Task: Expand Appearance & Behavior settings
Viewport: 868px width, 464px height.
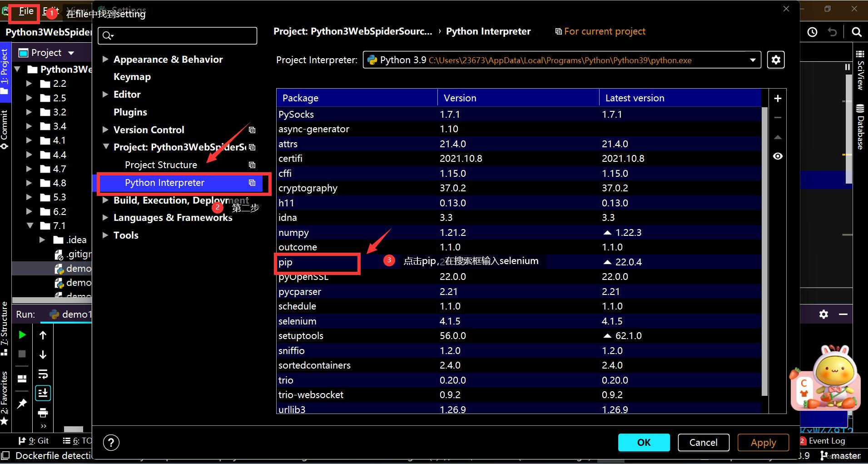Action: click(x=105, y=59)
